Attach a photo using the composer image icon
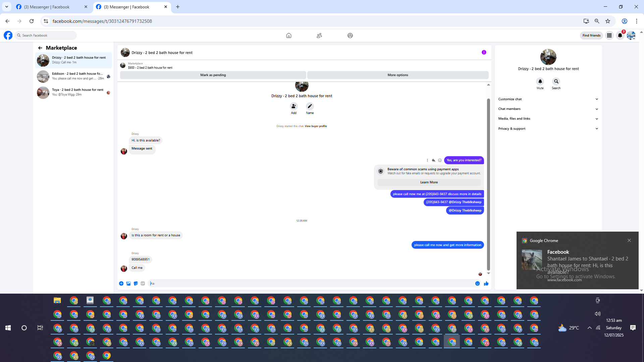The image size is (644, 362). pyautogui.click(x=128, y=284)
